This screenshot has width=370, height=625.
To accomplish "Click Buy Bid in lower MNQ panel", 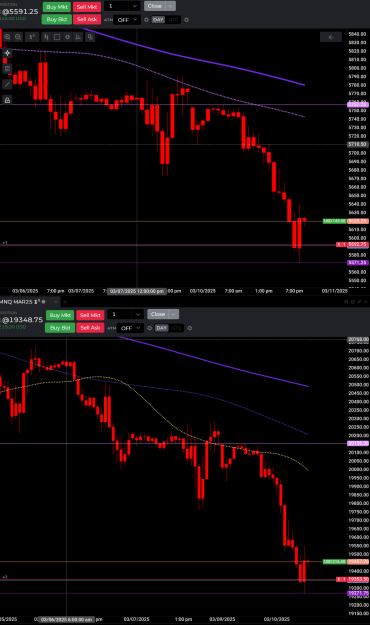I will click(x=60, y=328).
